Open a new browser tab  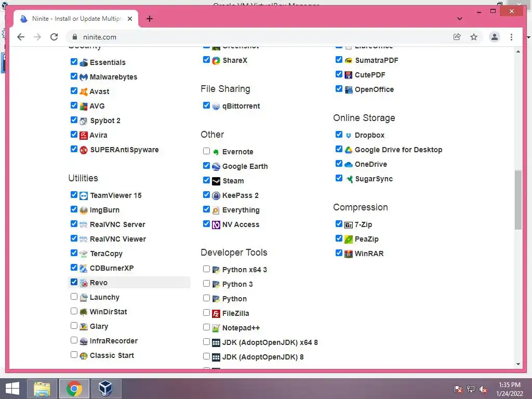click(x=149, y=19)
